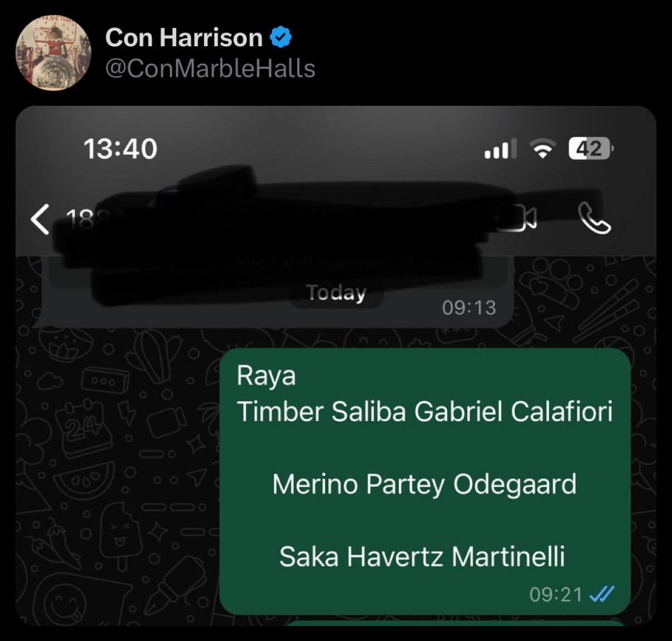The width and height of the screenshot is (672, 641).
Task: Tap the unread count beside back arrow
Action: [x=80, y=219]
